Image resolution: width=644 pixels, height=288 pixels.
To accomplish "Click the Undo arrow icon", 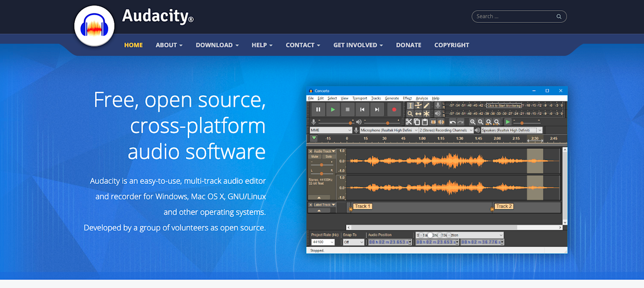I will pyautogui.click(x=453, y=122).
